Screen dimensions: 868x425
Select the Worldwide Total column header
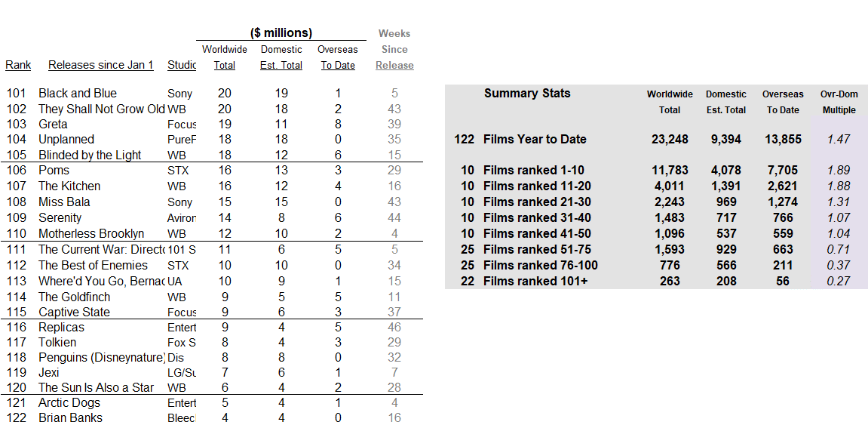[x=225, y=57]
